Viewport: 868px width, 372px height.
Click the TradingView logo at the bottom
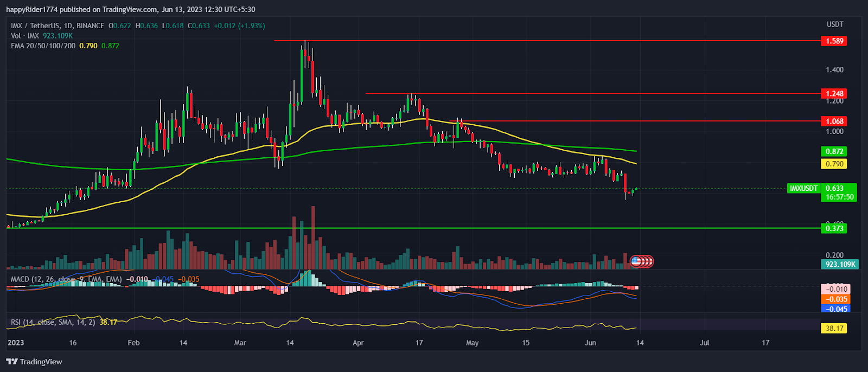tap(34, 362)
